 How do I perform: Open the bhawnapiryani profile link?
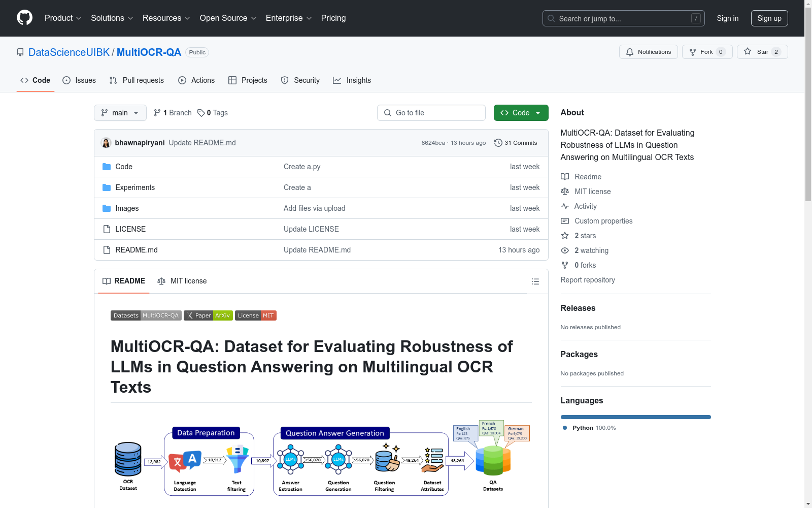pyautogui.click(x=140, y=143)
